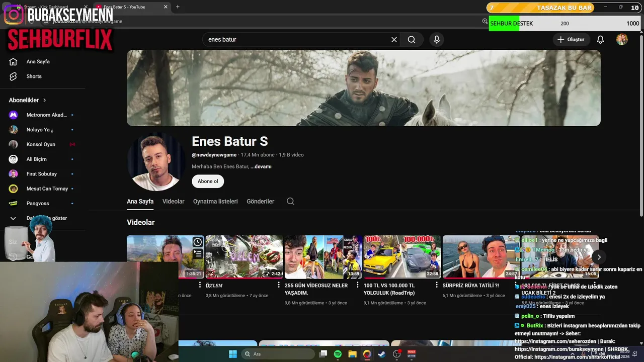Viewport: 644px width, 362px height.
Task: Click the channel banner image
Action: point(364,88)
